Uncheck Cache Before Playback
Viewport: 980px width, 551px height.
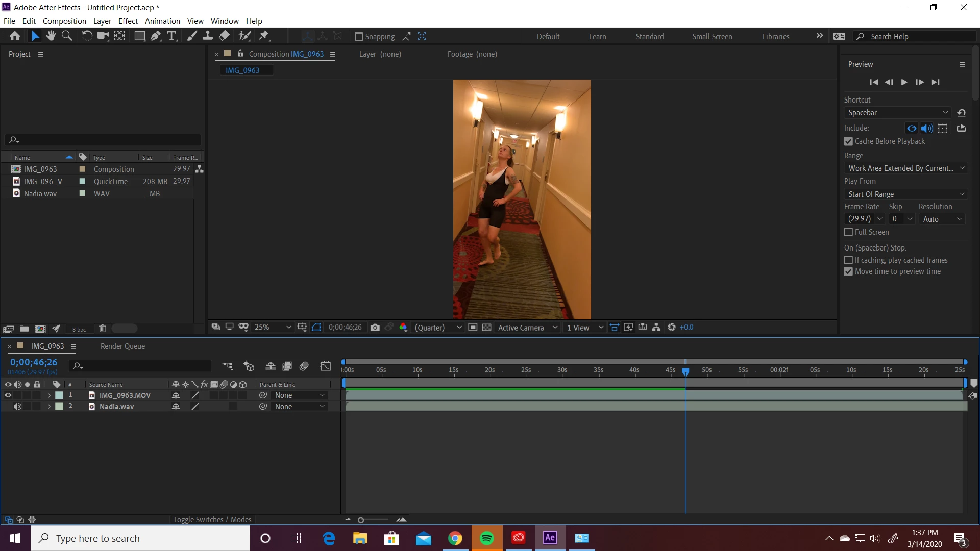pos(848,141)
